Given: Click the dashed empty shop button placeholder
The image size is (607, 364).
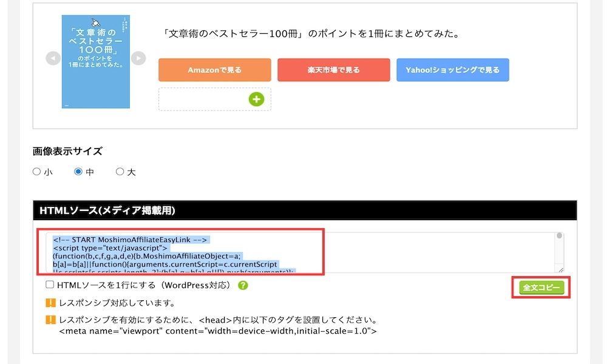Looking at the screenshot, I should [215, 99].
